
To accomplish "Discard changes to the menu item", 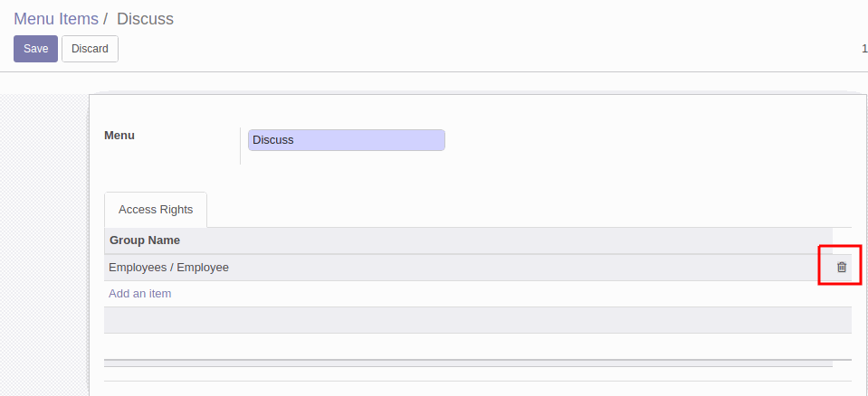I will click(90, 49).
